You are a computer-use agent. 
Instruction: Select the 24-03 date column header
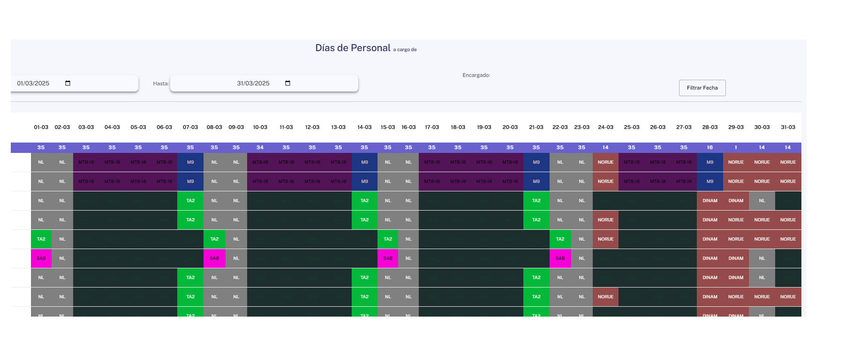[x=605, y=127]
